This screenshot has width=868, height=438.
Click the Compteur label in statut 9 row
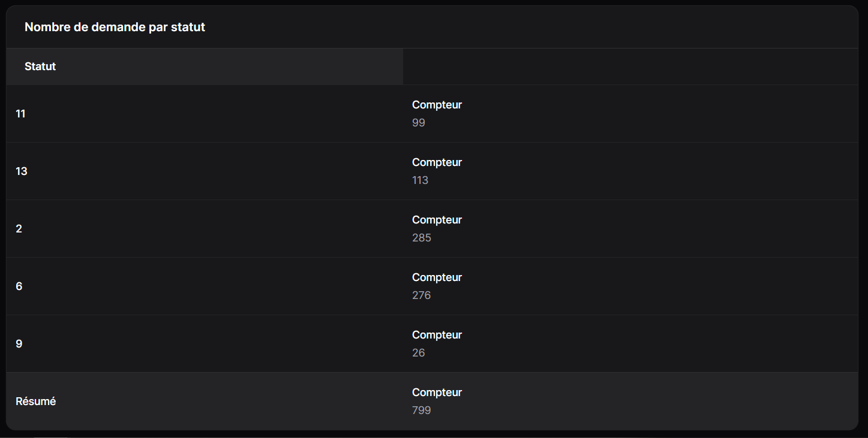437,335
